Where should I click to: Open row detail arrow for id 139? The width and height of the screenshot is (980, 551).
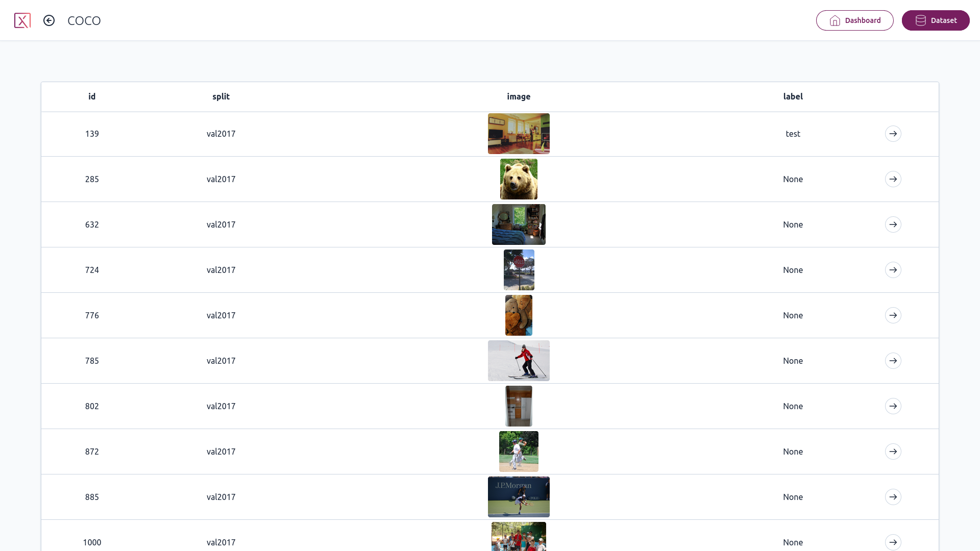coord(893,134)
